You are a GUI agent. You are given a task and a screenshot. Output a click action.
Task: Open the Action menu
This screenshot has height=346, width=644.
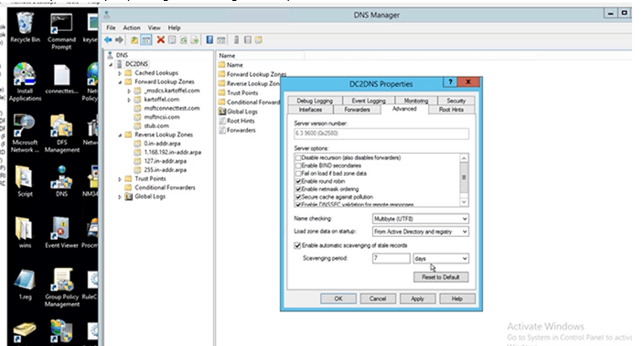point(132,27)
